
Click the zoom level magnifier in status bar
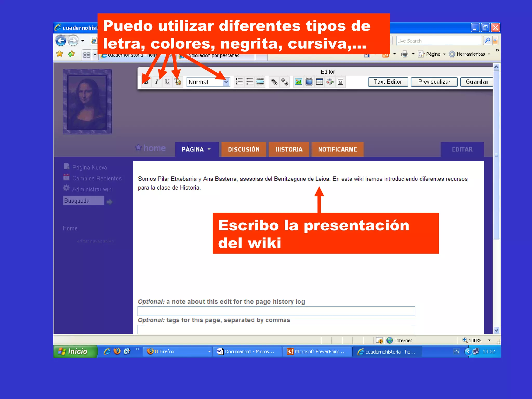[x=465, y=340]
